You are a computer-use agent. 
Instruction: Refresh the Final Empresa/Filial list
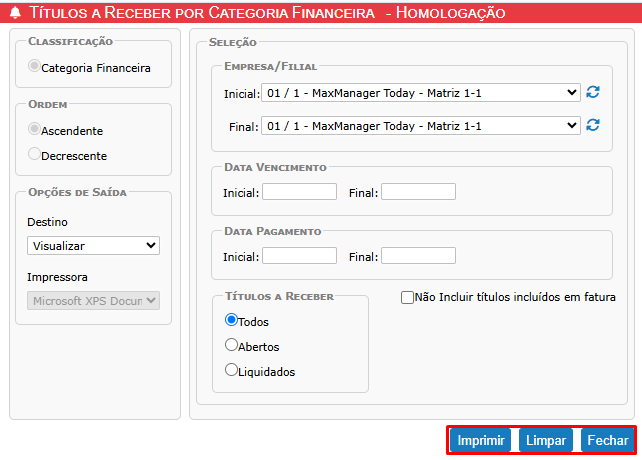(x=593, y=125)
